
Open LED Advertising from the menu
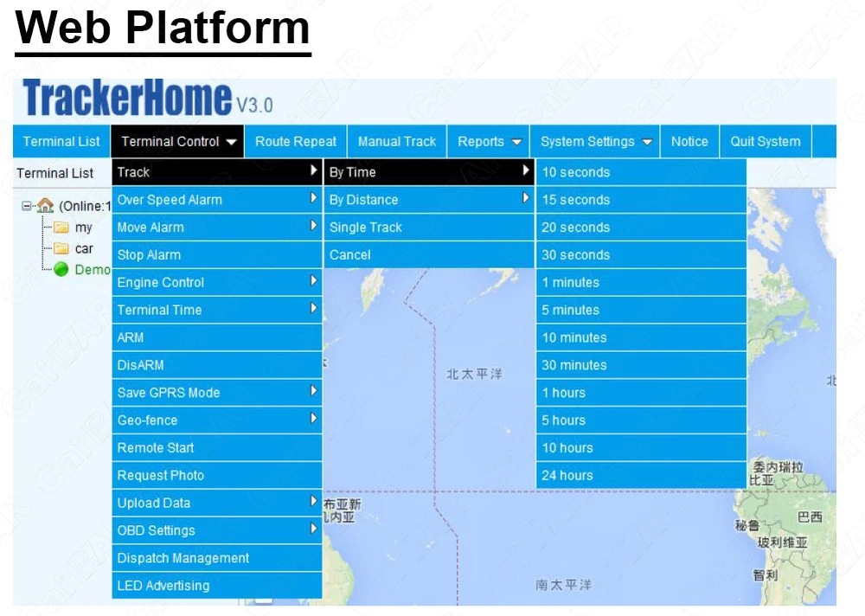pos(217,586)
